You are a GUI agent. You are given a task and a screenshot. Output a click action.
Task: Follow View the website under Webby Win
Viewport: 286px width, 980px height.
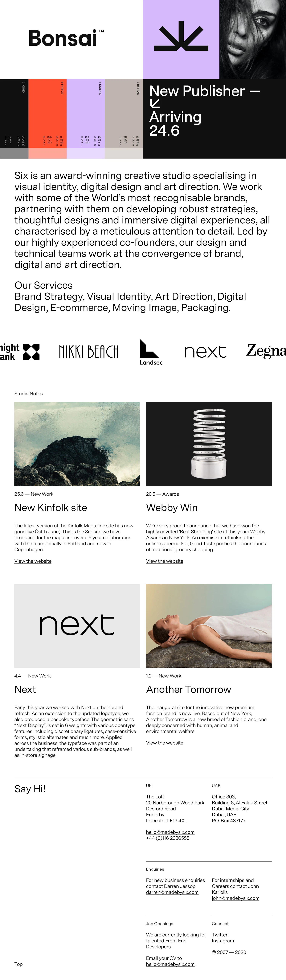click(165, 561)
